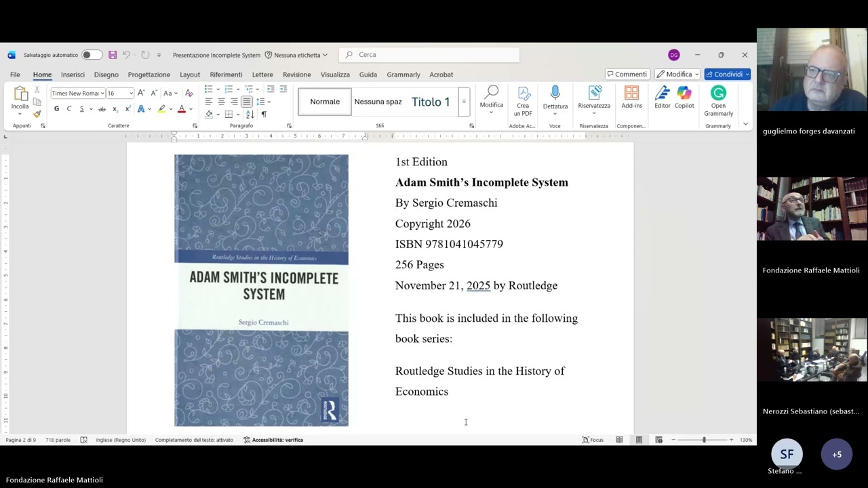The width and height of the screenshot is (868, 488).
Task: Open the Editor tool
Action: (x=663, y=97)
